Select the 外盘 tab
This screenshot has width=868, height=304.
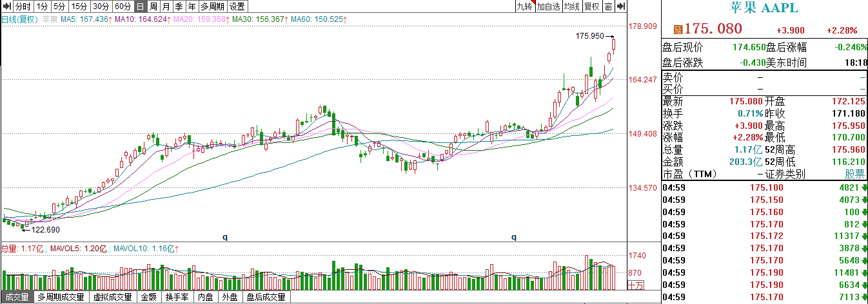230,298
